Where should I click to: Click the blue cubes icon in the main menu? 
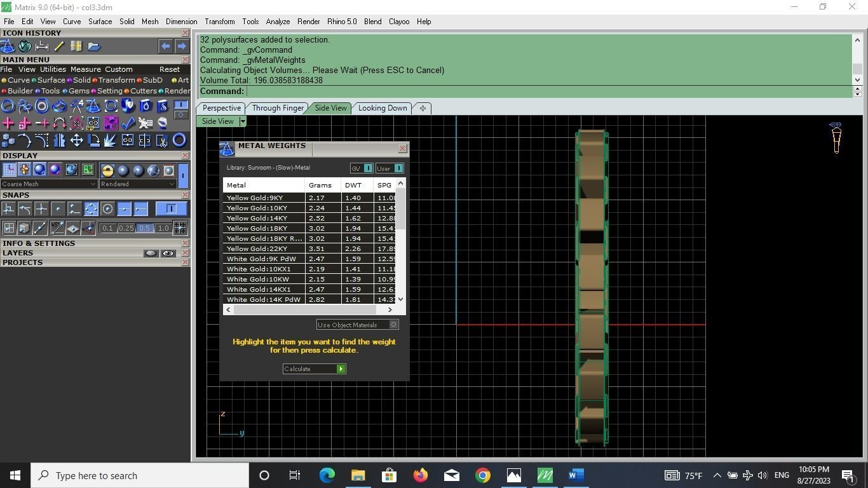point(8,140)
